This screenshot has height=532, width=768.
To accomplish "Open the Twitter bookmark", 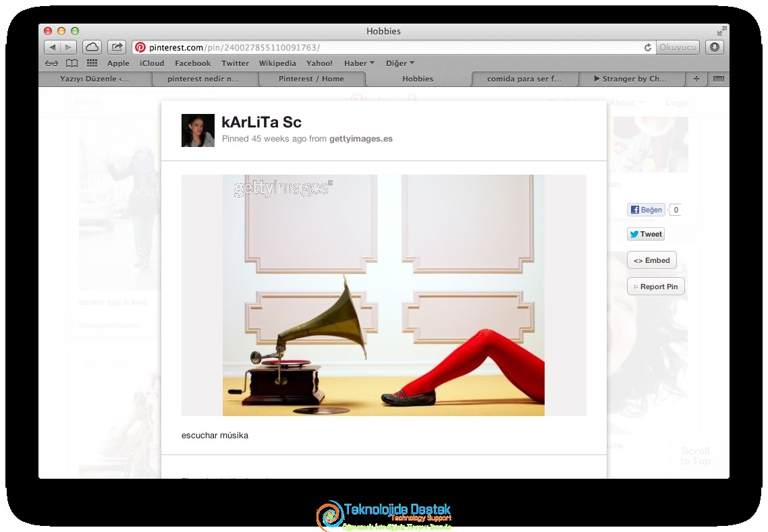I will click(x=235, y=63).
